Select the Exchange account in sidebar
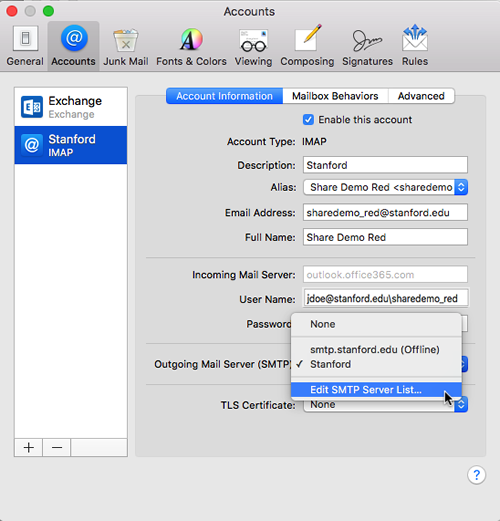The width and height of the screenshot is (500, 521). point(71,107)
